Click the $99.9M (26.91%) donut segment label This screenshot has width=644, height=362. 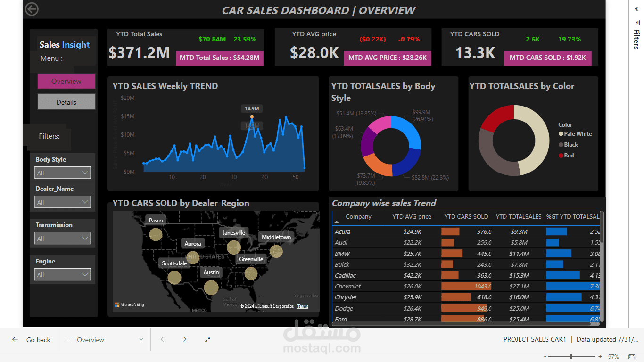[x=421, y=116]
